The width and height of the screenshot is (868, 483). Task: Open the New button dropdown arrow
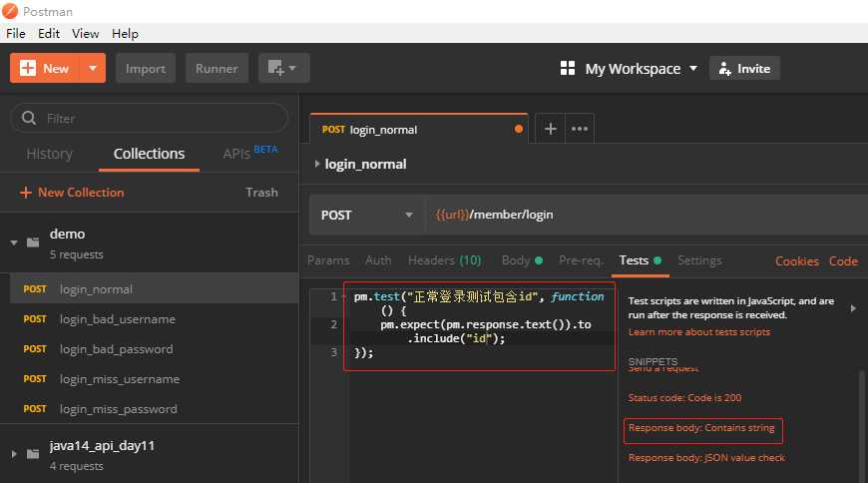93,68
